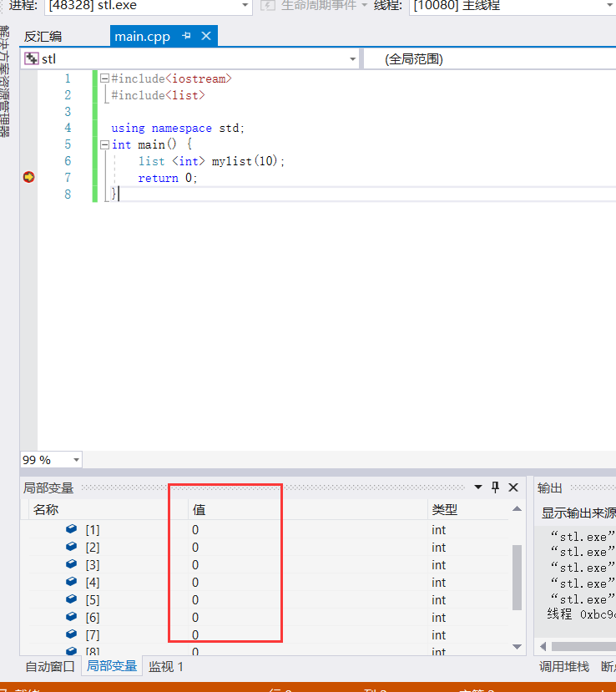The image size is (616, 692).
Task: Click the 'mylist(10)' code text
Action: tap(245, 161)
